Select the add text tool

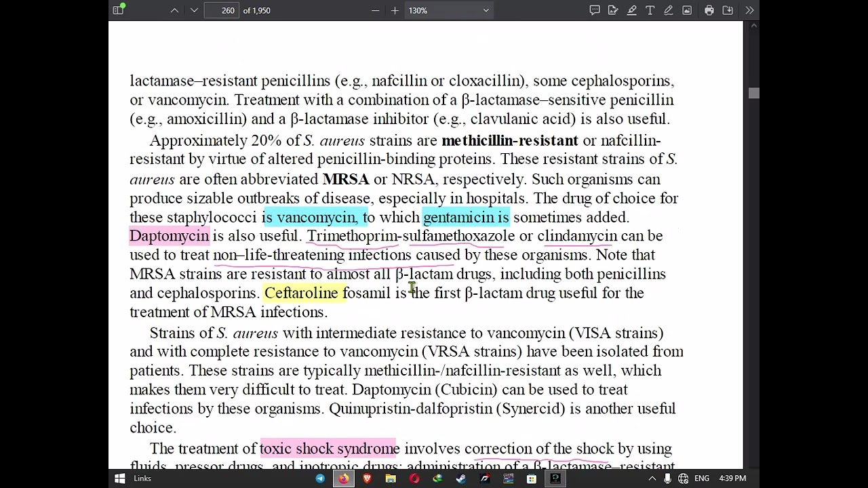650,10
